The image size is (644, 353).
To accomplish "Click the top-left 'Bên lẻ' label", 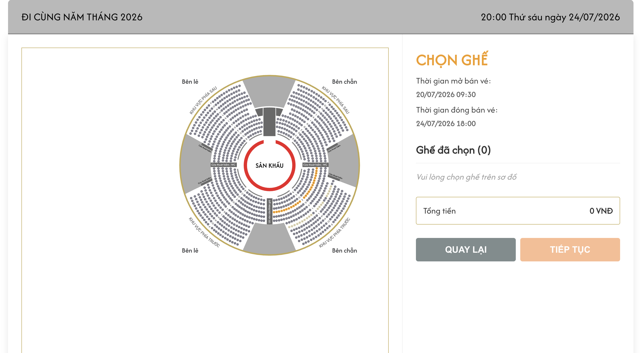I will point(190,82).
